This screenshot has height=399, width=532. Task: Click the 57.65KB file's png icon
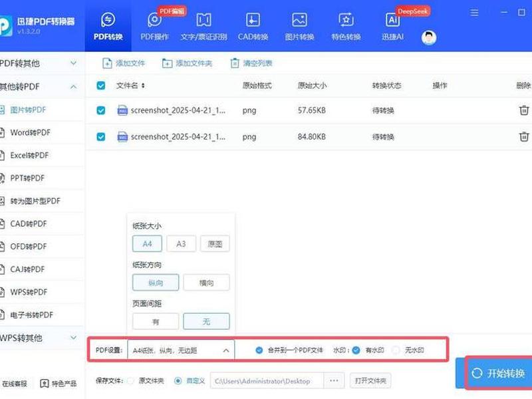(x=122, y=110)
